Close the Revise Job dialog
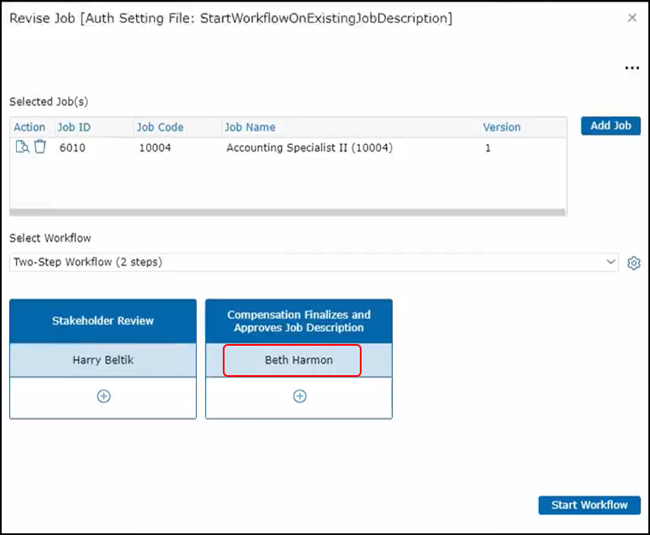650x535 pixels. pyautogui.click(x=632, y=18)
